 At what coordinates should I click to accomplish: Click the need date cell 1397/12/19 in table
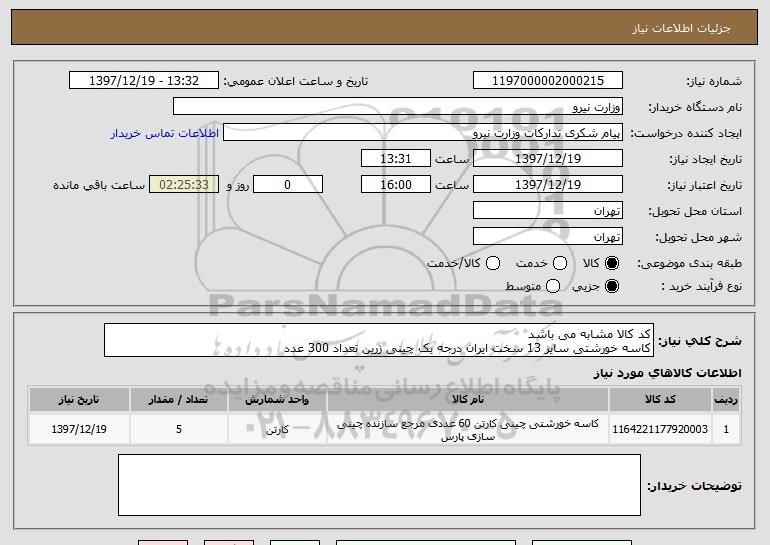click(x=79, y=429)
